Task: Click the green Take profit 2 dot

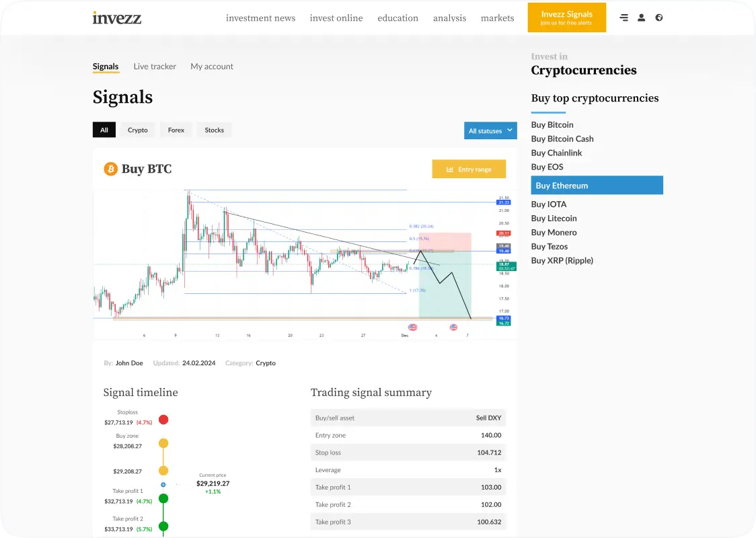Action: 163,527
